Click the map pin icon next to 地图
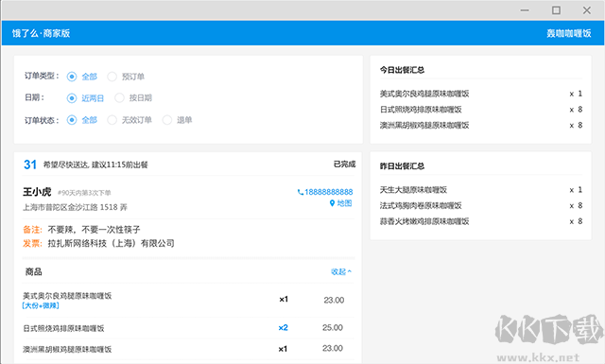The image size is (605, 364). tap(332, 203)
